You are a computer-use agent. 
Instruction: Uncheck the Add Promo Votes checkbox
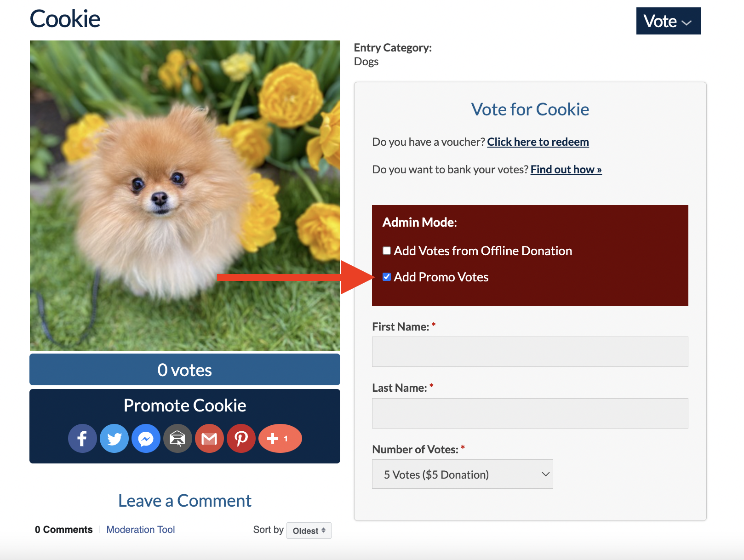387,277
